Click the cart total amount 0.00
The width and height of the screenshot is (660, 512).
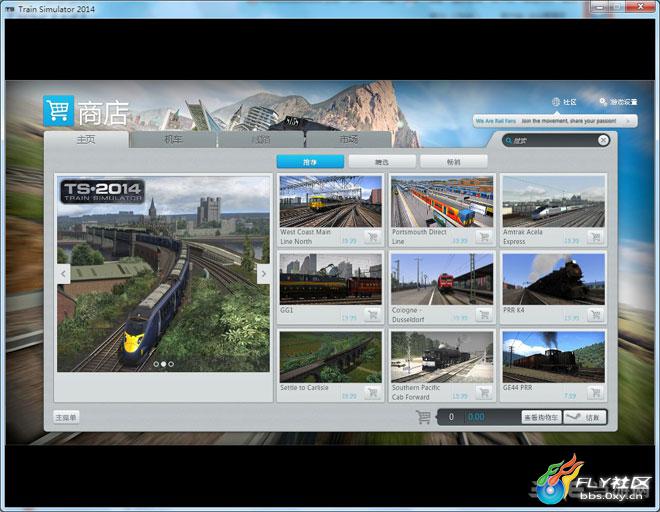[476, 417]
